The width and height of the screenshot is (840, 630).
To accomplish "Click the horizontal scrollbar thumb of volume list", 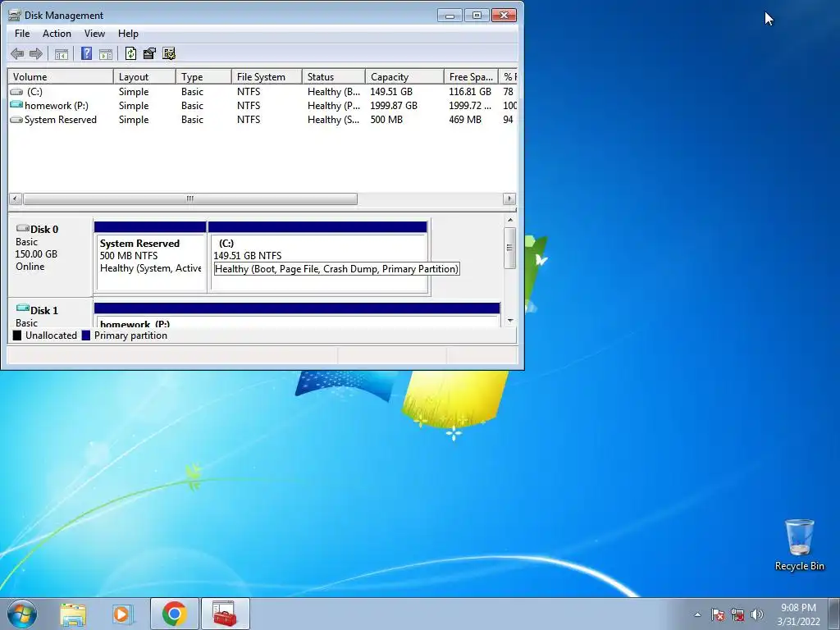I will (190, 199).
